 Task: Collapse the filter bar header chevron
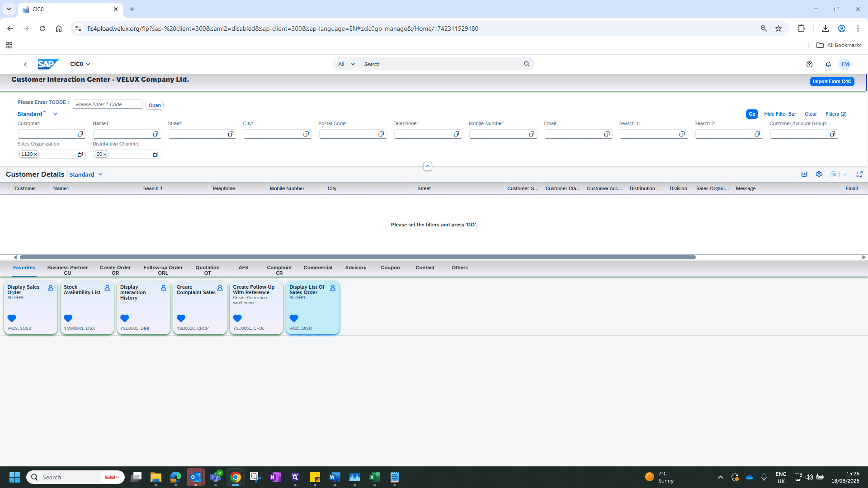pyautogui.click(x=428, y=166)
